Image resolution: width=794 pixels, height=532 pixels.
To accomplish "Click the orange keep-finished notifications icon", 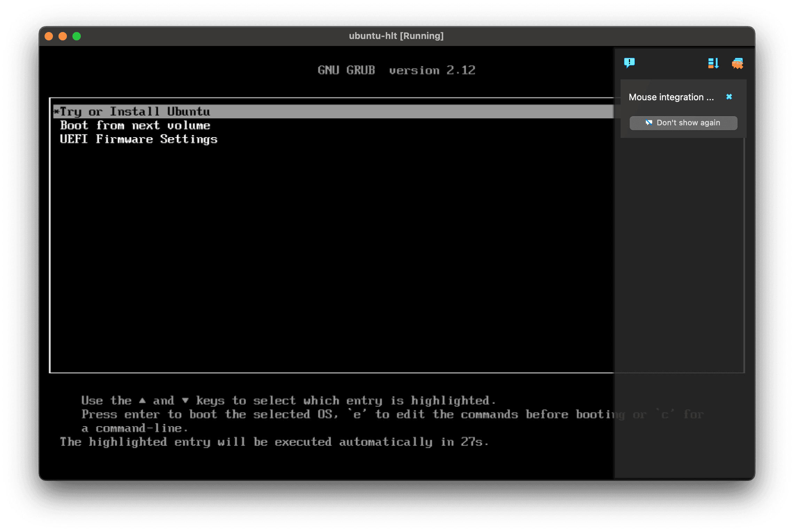I will pyautogui.click(x=737, y=63).
